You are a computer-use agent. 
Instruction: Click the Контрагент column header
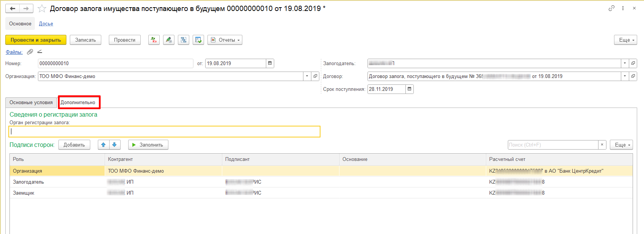163,159
